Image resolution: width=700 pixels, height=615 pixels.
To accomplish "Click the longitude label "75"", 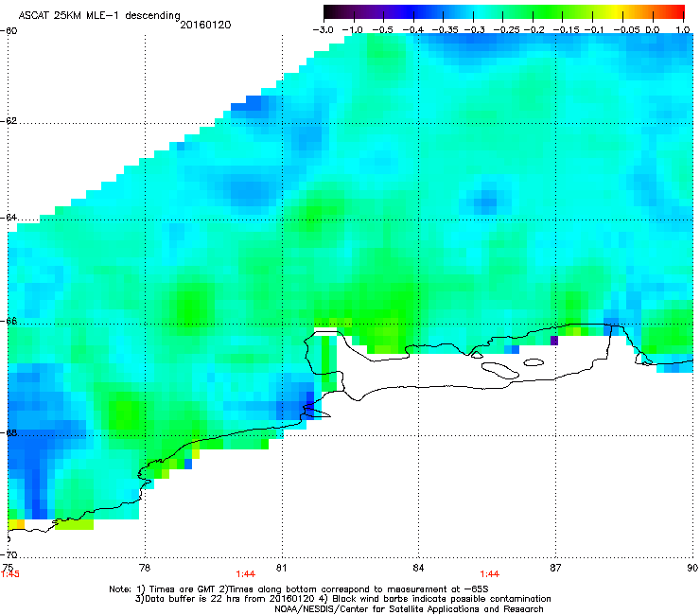I will pos(8,567).
